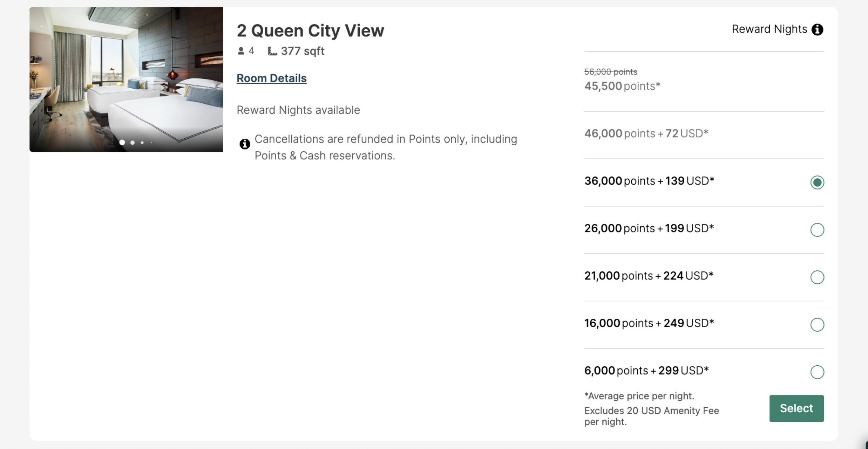Click the 2 Queen room photo

coord(126,80)
